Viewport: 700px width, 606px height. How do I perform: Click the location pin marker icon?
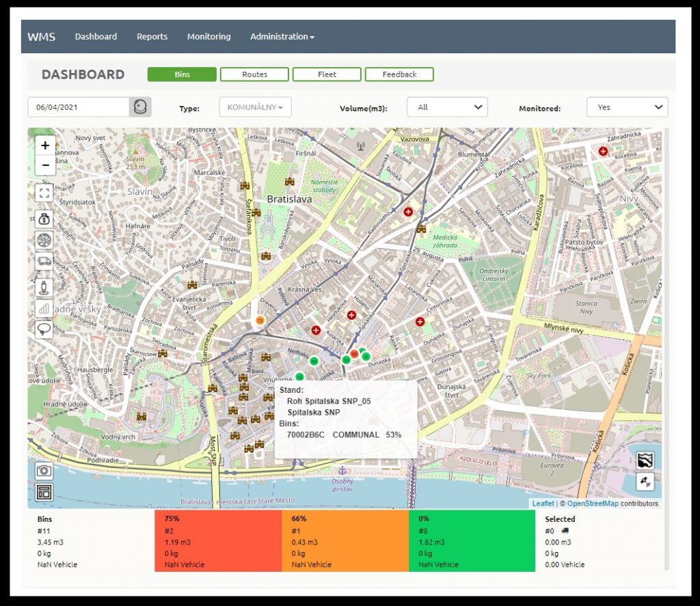click(44, 287)
